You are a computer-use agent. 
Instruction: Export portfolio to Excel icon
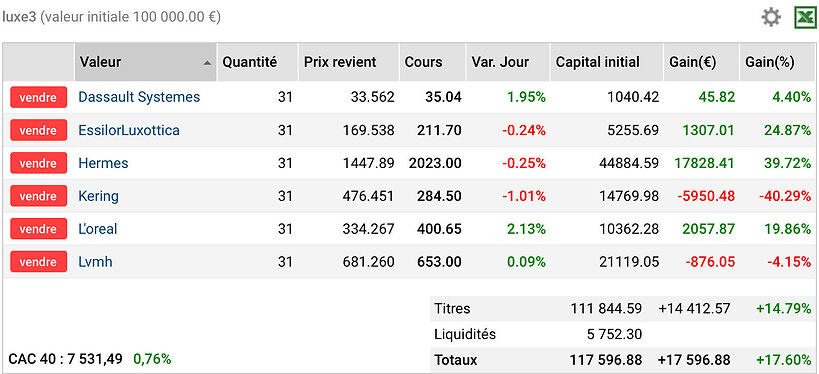click(805, 17)
